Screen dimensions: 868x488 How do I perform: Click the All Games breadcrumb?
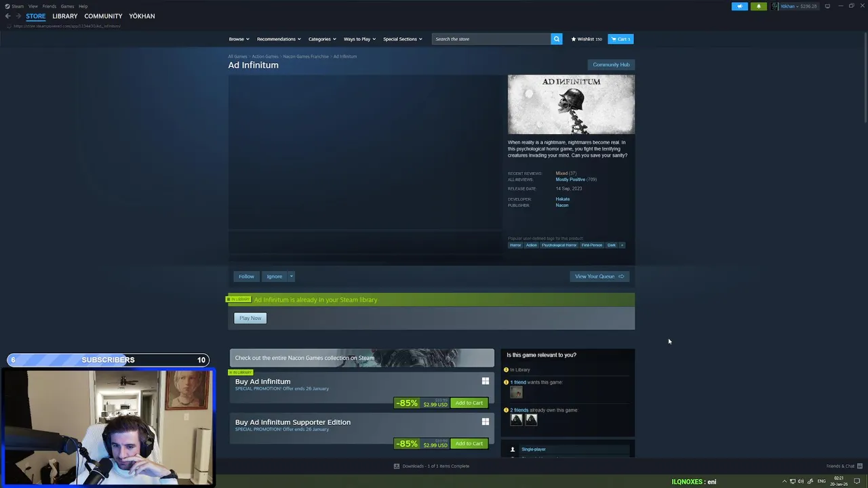coord(237,56)
